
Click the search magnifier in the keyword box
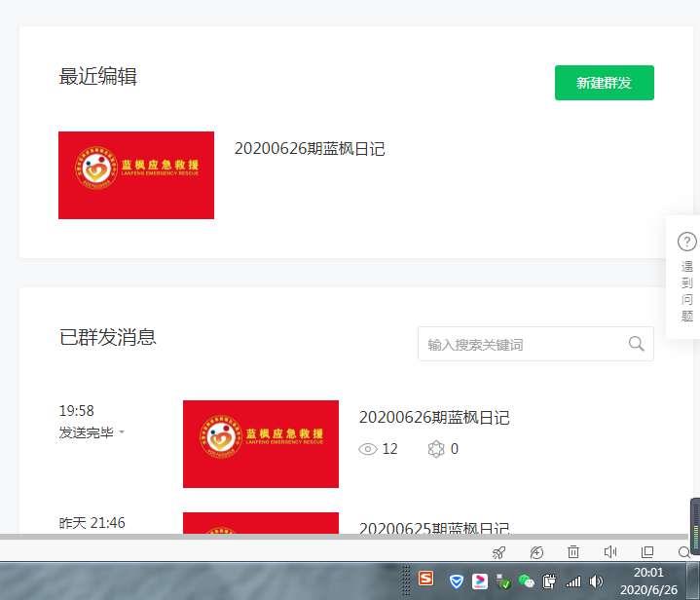(636, 344)
